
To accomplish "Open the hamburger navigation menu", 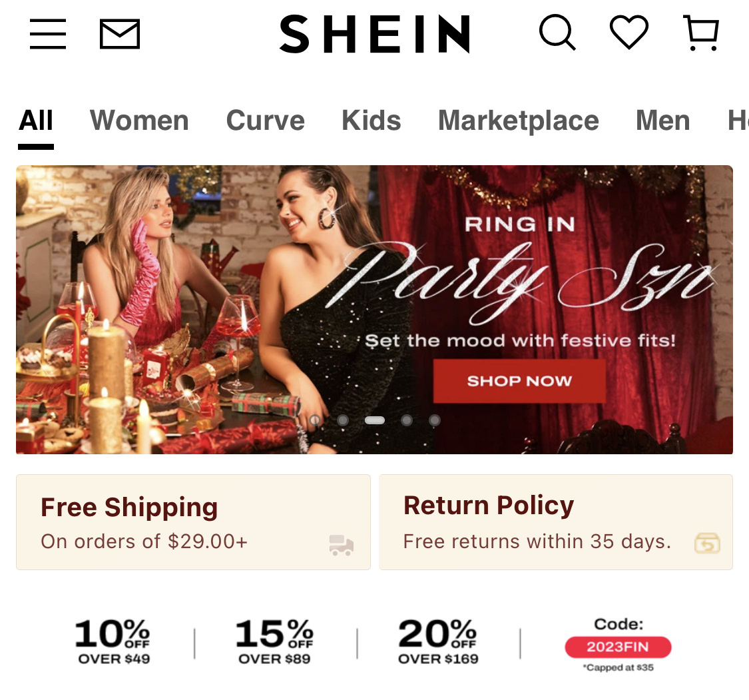I will pyautogui.click(x=48, y=34).
